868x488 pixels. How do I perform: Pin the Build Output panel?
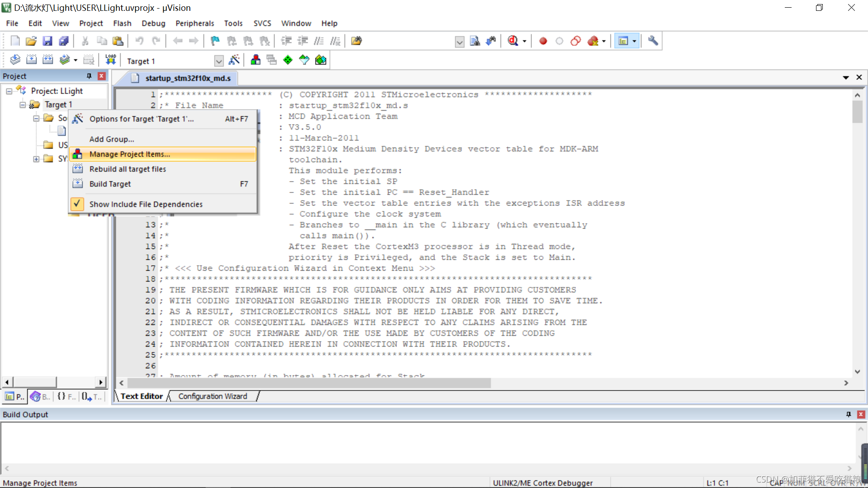848,414
